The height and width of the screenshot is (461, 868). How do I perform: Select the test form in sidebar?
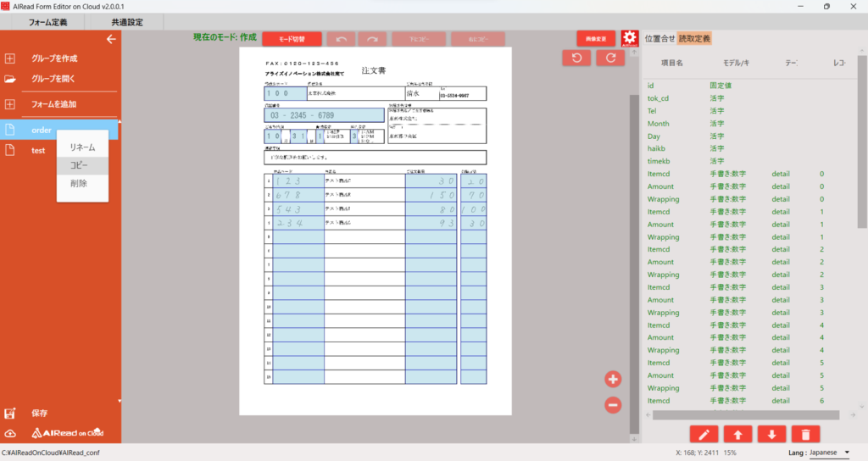click(39, 150)
